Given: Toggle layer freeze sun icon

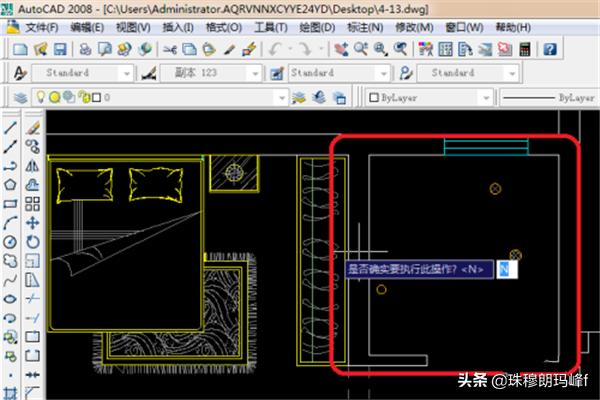Looking at the screenshot, I should tap(54, 97).
